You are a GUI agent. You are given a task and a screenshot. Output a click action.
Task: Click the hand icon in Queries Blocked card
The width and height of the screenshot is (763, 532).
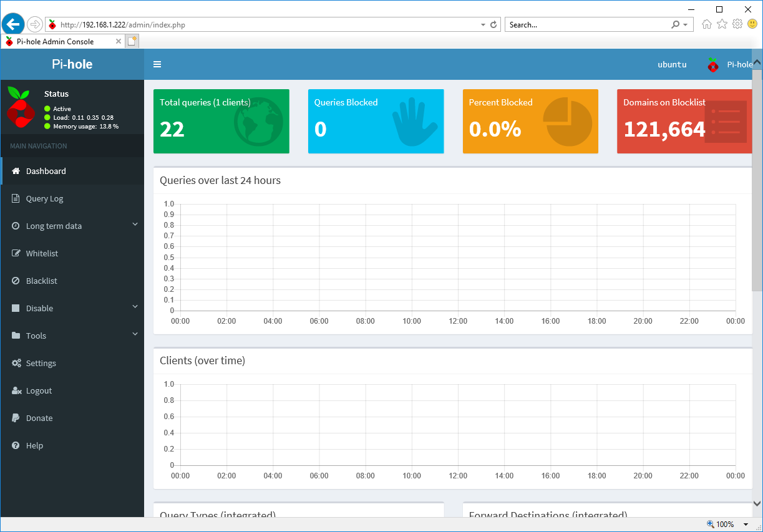pyautogui.click(x=415, y=122)
